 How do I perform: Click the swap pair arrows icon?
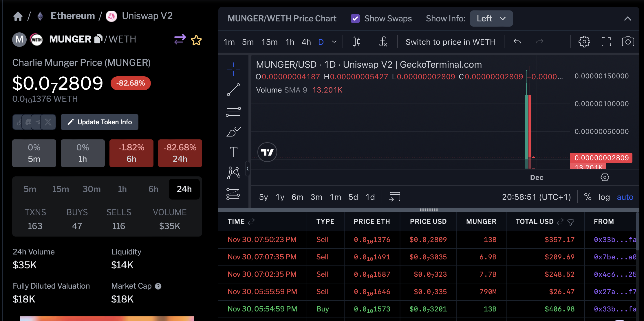[180, 39]
